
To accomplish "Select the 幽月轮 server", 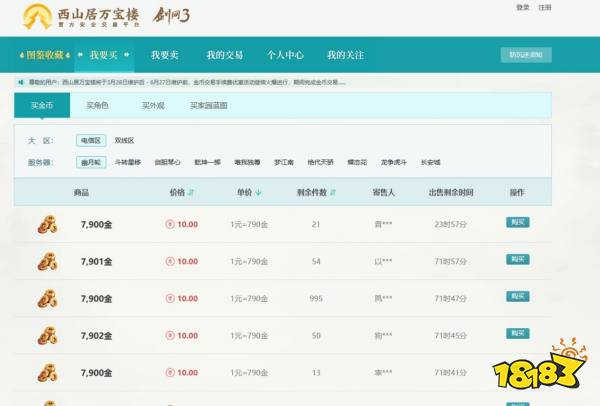I will [91, 162].
